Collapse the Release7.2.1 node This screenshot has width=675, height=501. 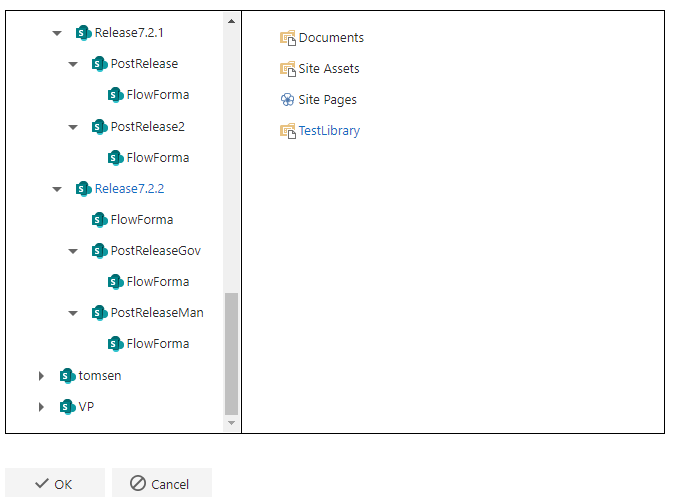57,33
